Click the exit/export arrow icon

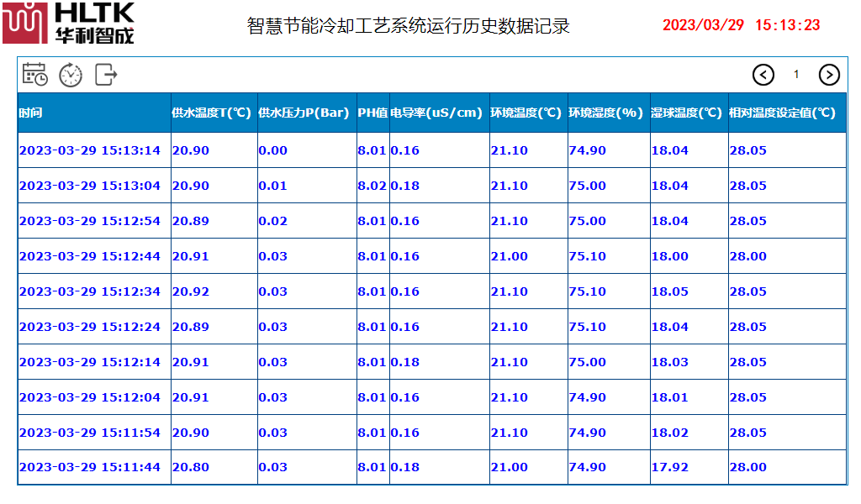(x=106, y=75)
